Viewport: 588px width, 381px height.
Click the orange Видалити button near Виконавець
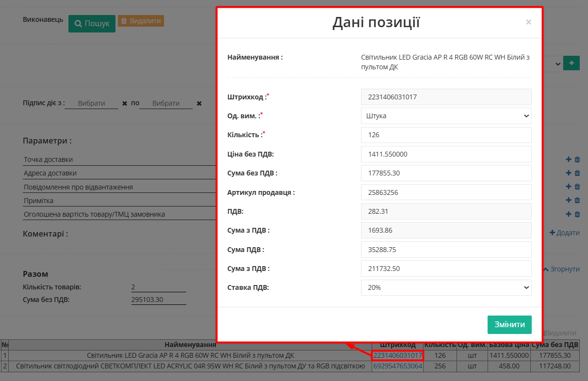141,21
